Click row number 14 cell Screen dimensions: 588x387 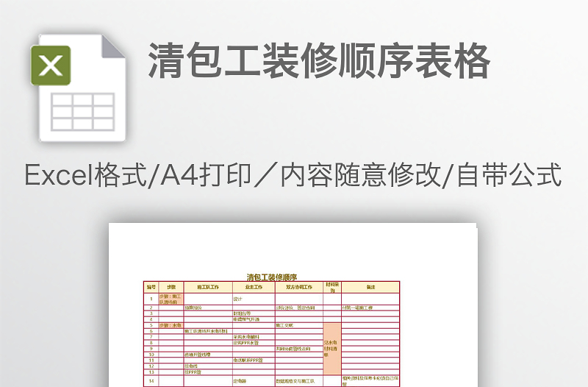pyautogui.click(x=151, y=380)
